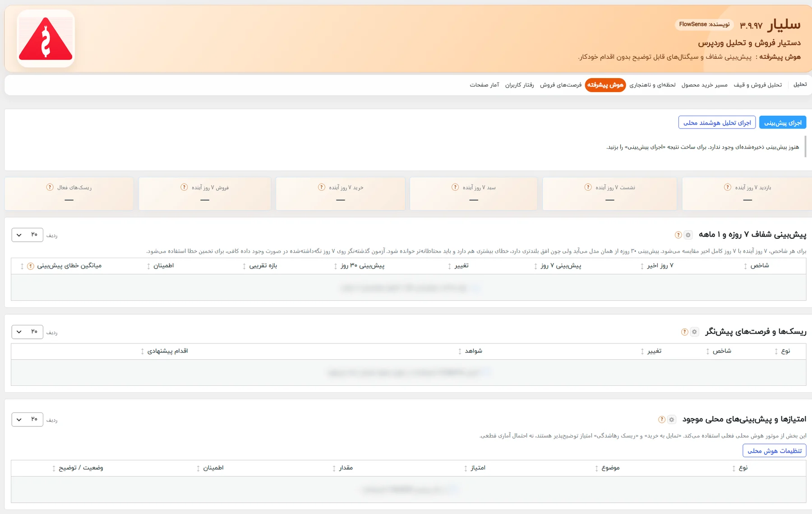Open help icon for ریسک‌های فعال card
Screen dimensions: 812x514
coord(50,187)
